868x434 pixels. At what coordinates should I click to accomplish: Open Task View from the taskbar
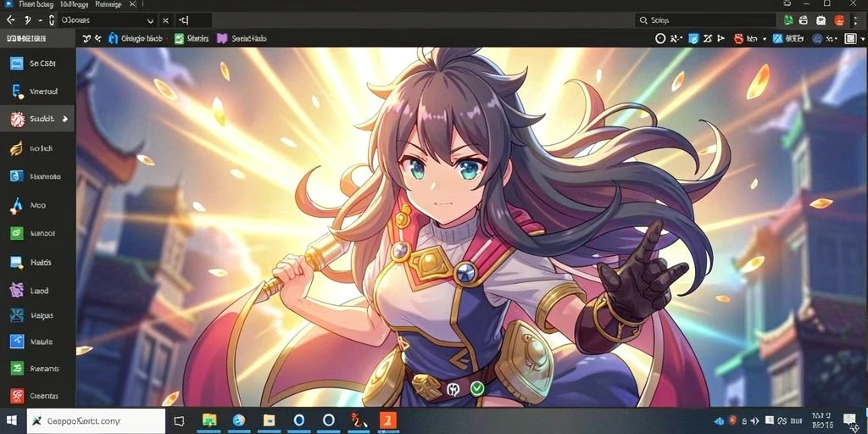coord(179,420)
